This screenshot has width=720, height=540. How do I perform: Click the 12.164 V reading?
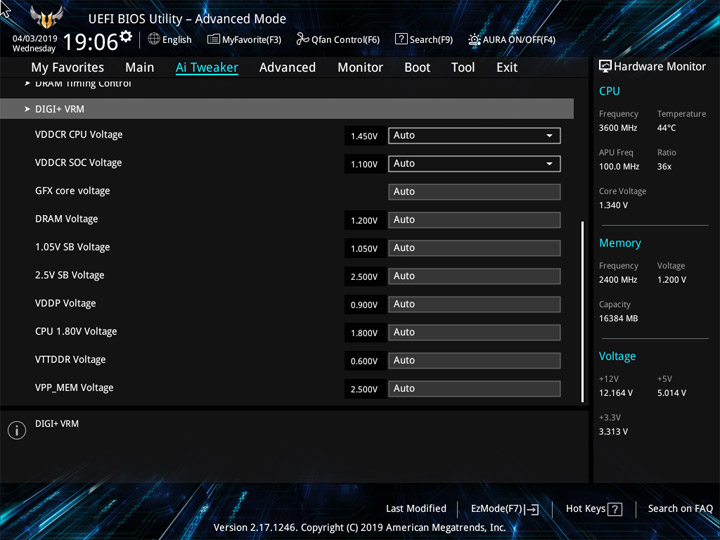point(615,393)
